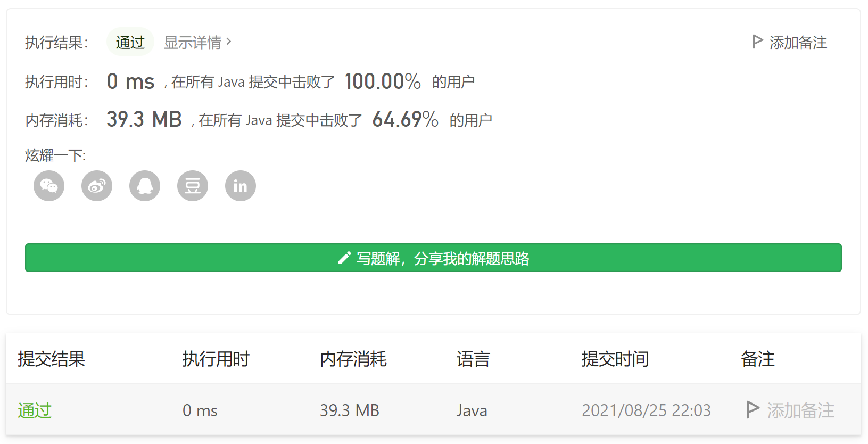The width and height of the screenshot is (868, 444).
Task: Click the 提交结果 column header
Action: (x=51, y=359)
